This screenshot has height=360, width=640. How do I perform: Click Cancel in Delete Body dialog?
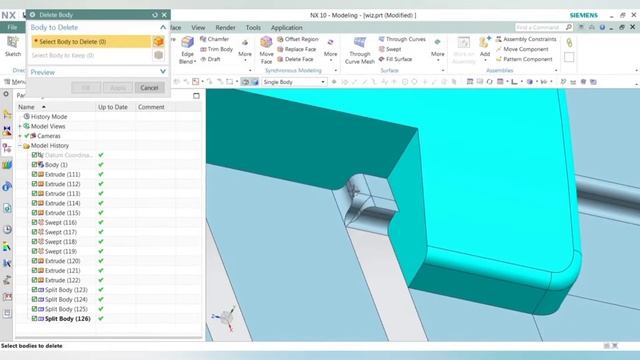click(149, 88)
